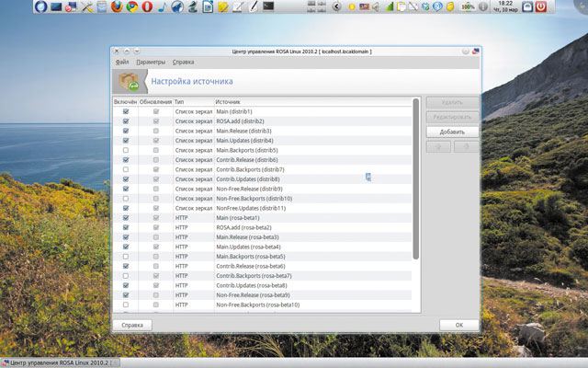This screenshot has height=368, width=588.
Task: Launch Firefox from the top panel
Action: (117, 6)
